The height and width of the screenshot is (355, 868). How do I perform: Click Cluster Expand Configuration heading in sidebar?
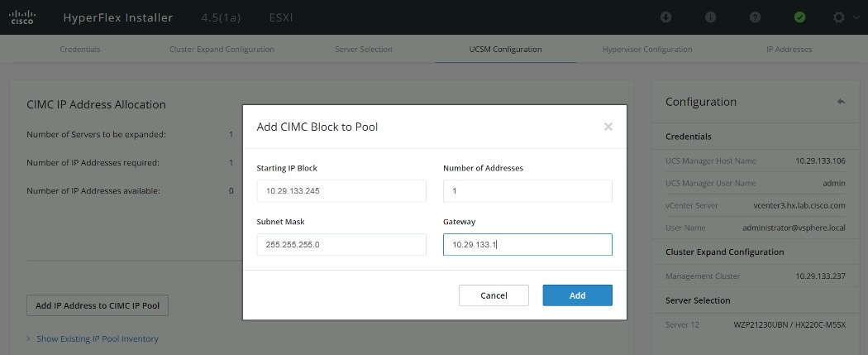tap(725, 252)
